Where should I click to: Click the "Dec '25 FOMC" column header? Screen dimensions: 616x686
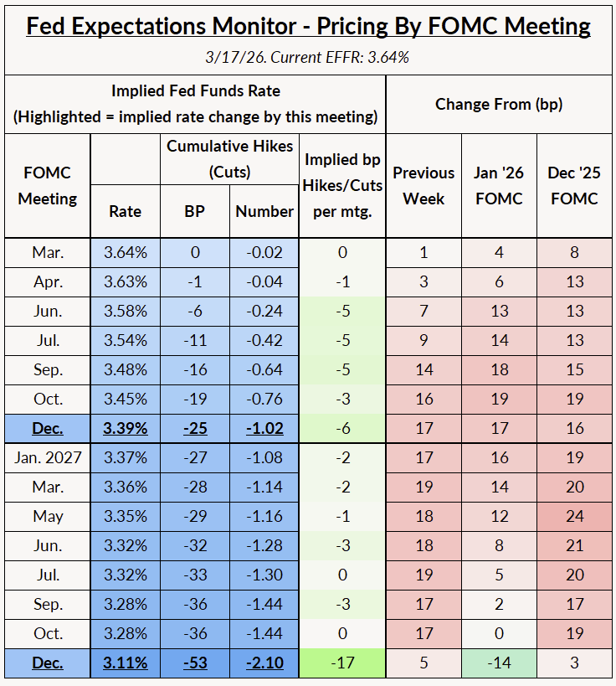pyautogui.click(x=575, y=185)
